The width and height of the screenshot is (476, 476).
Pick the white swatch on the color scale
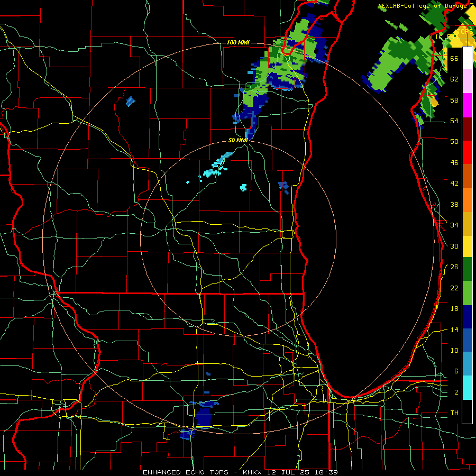(x=467, y=58)
